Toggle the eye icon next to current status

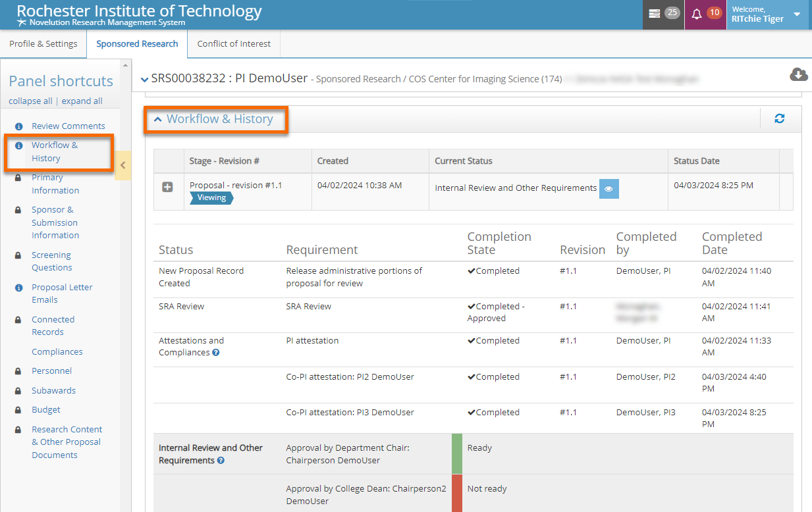[x=609, y=189]
